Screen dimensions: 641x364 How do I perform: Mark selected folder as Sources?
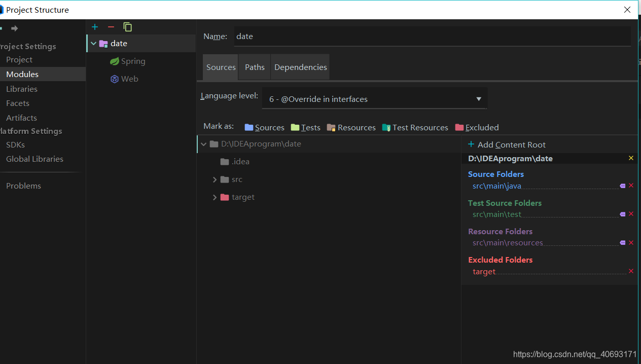[x=264, y=127]
